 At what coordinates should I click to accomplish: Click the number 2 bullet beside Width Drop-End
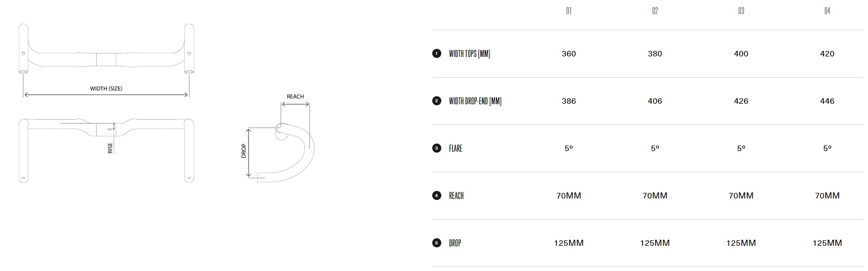coord(436,101)
